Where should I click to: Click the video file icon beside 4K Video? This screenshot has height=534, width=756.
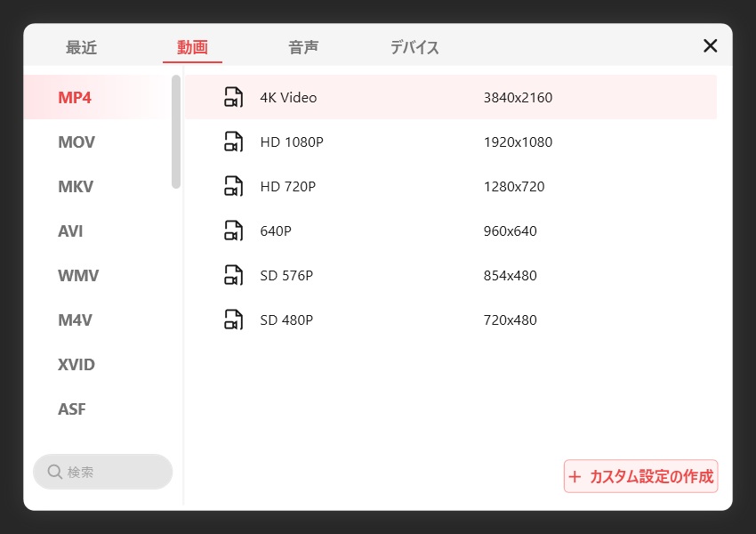point(233,97)
